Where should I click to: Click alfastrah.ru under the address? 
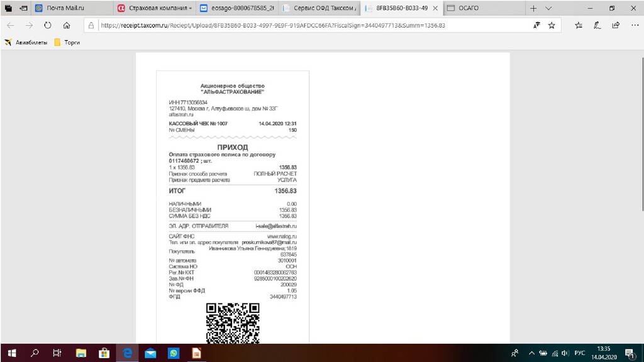pos(181,114)
